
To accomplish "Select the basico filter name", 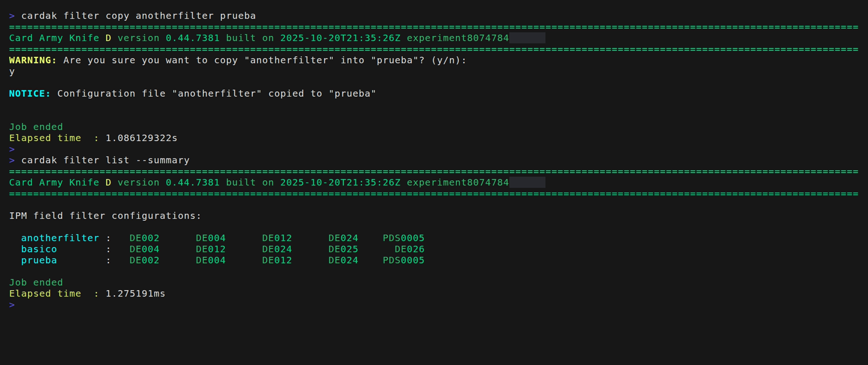I will click(x=39, y=249).
